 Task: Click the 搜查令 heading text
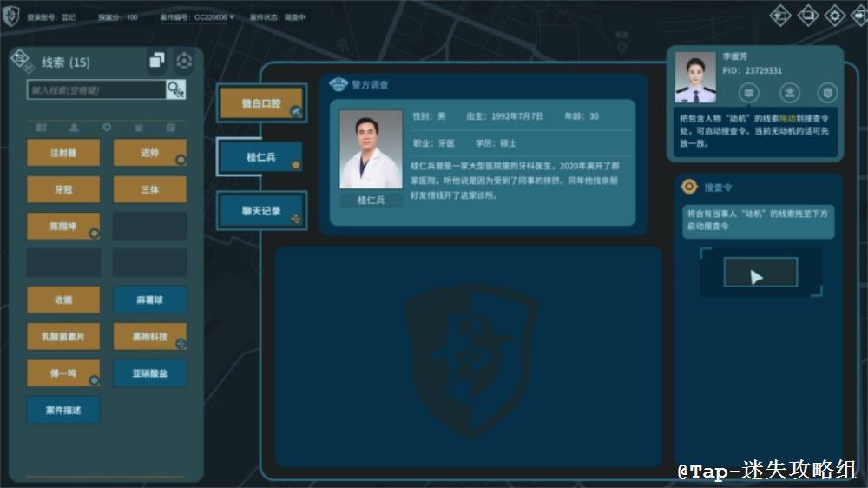(x=718, y=188)
